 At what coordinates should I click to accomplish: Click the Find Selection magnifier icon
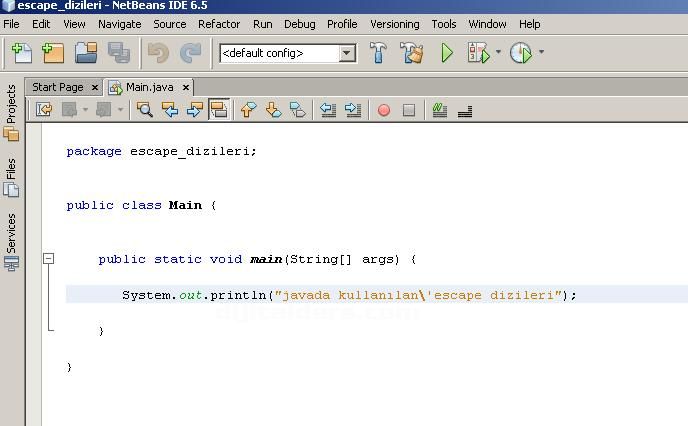(x=145, y=110)
